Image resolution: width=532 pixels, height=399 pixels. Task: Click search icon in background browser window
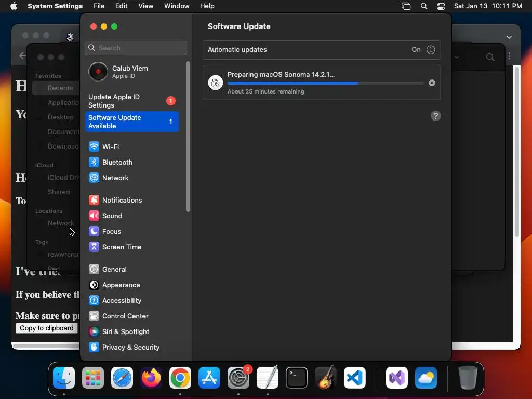490,57
